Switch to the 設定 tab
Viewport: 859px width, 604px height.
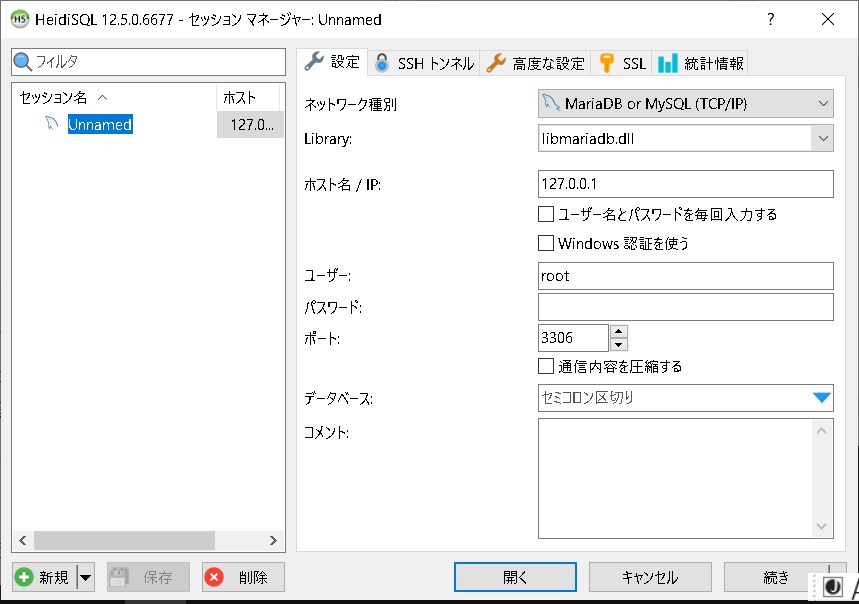(x=333, y=62)
